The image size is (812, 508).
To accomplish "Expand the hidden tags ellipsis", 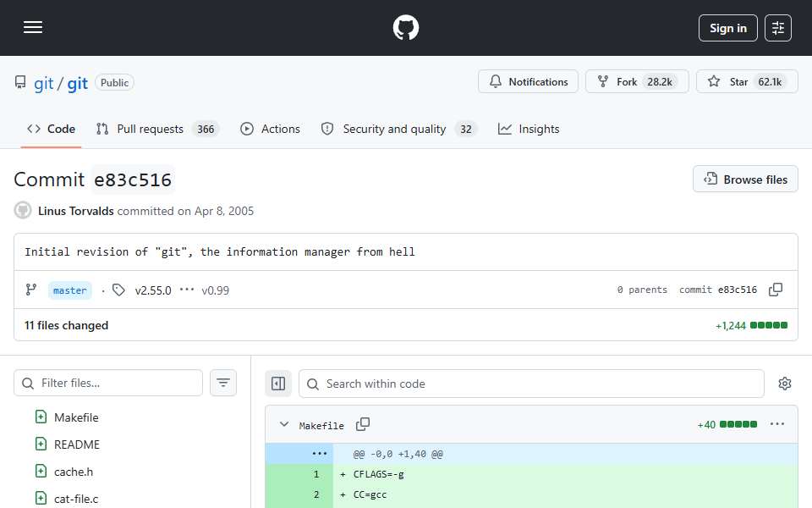I will click(x=186, y=290).
